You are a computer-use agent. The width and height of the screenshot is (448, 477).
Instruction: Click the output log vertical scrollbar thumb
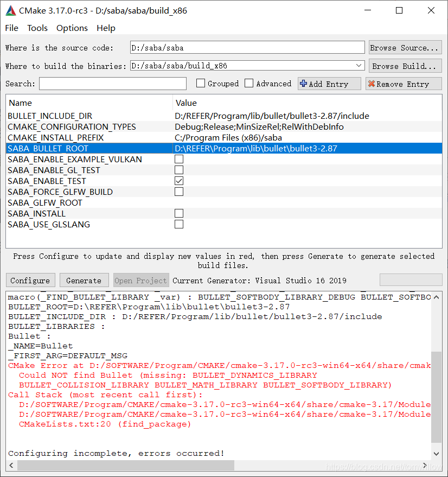pyautogui.click(x=436, y=397)
